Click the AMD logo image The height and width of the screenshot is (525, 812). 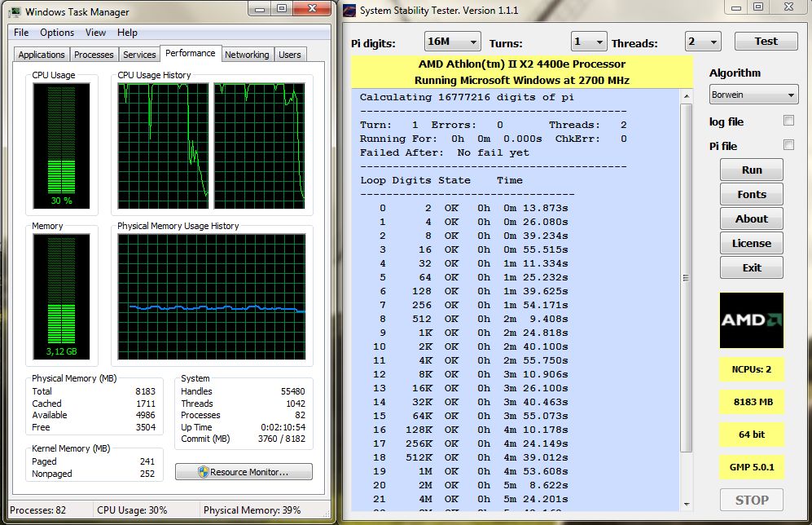click(x=752, y=320)
